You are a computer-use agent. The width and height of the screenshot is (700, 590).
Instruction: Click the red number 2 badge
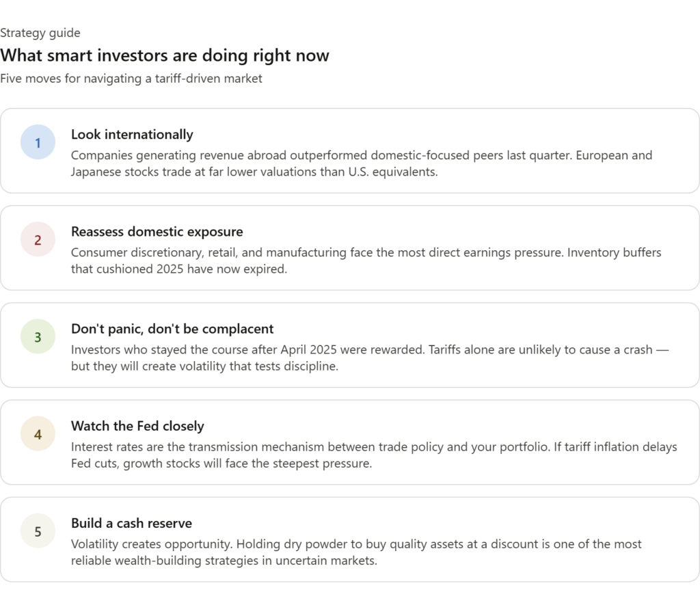click(38, 240)
